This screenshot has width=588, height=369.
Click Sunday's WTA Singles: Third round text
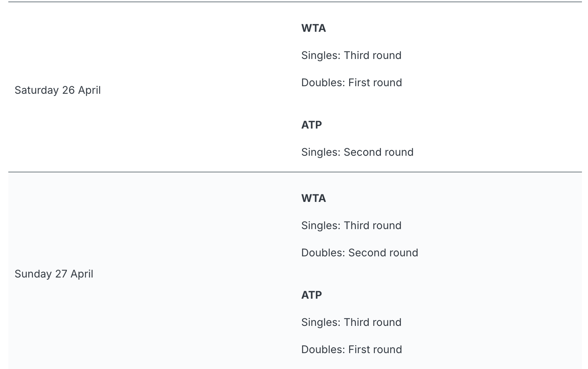pos(351,225)
